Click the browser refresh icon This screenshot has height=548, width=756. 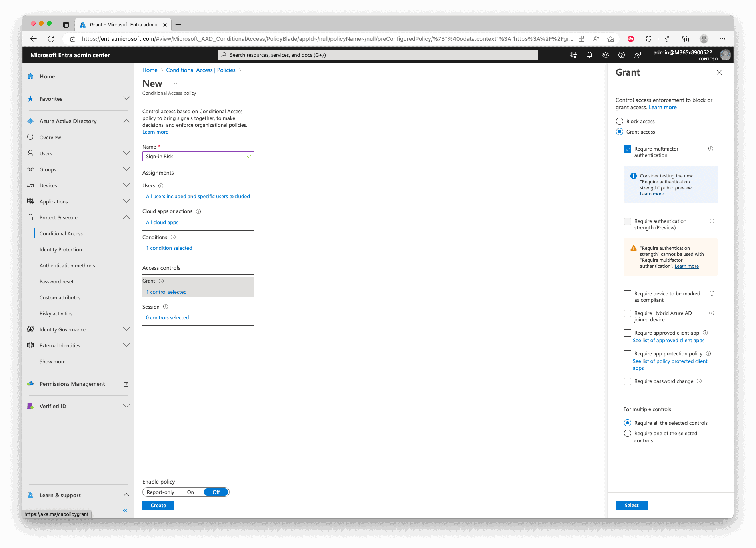click(51, 39)
